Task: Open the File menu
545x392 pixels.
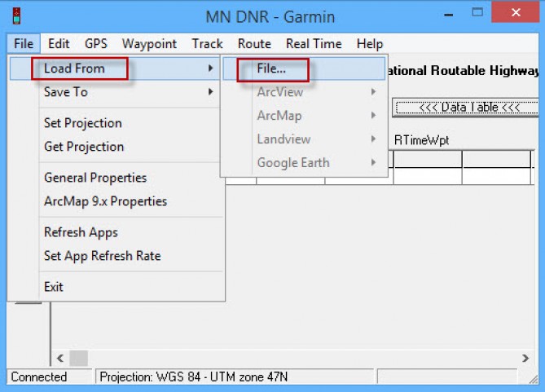Action: tap(24, 44)
